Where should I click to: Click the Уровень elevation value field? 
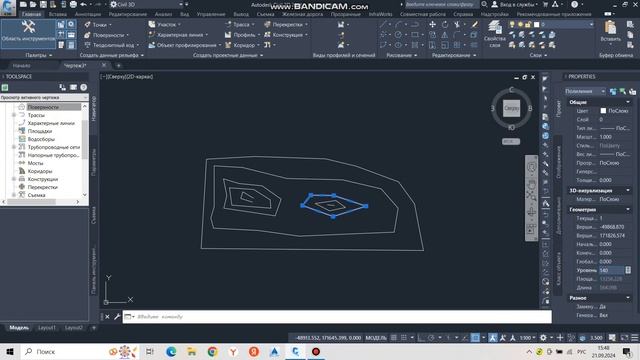click(611, 270)
